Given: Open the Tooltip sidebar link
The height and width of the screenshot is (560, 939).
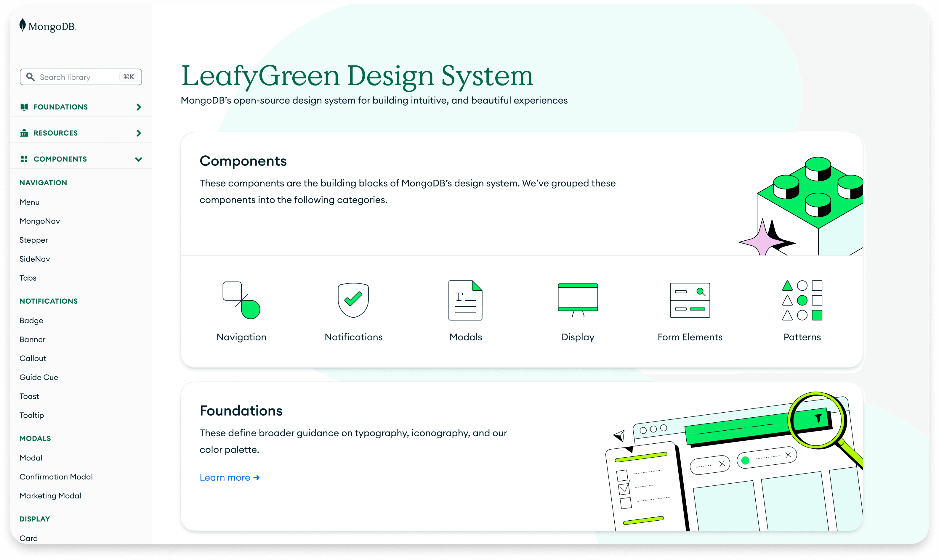Looking at the screenshot, I should (32, 415).
